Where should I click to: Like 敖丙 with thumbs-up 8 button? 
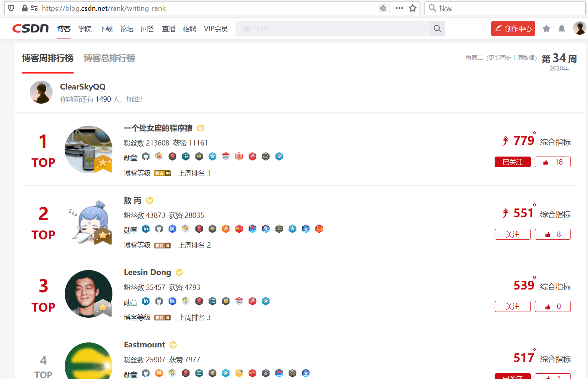click(553, 234)
